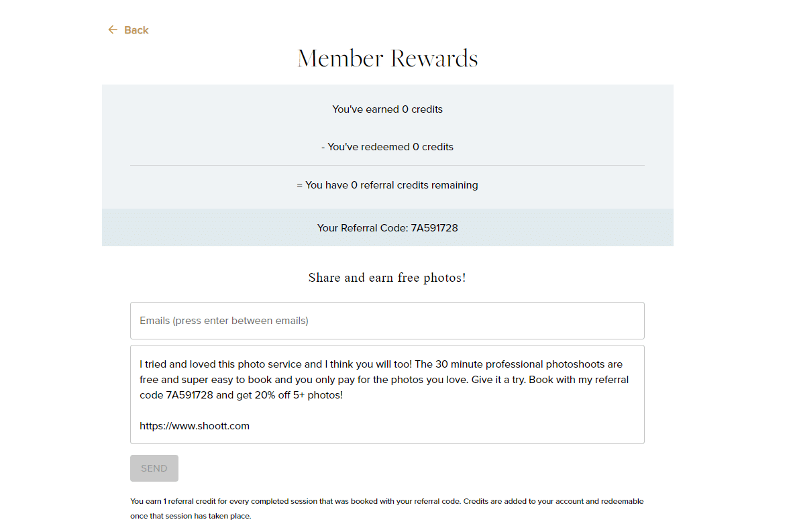The image size is (793, 532).
Task: Click code 7A591728 inside the message body
Action: click(190, 395)
